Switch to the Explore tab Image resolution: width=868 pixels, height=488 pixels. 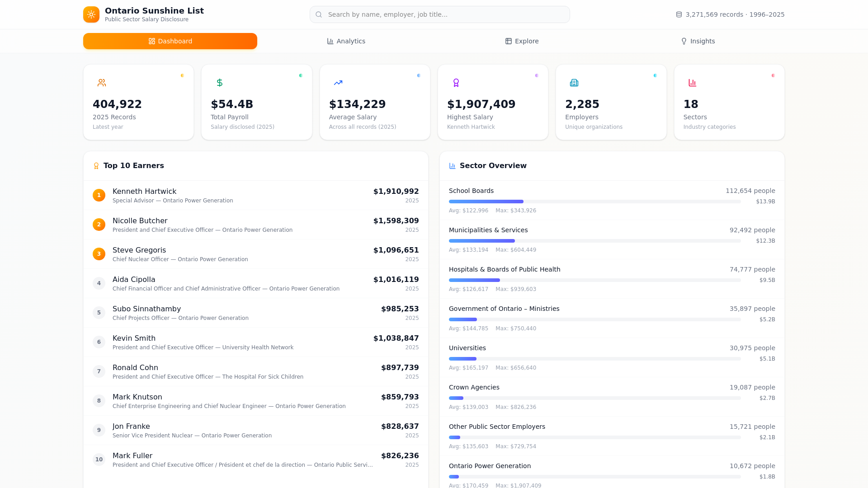tap(522, 41)
